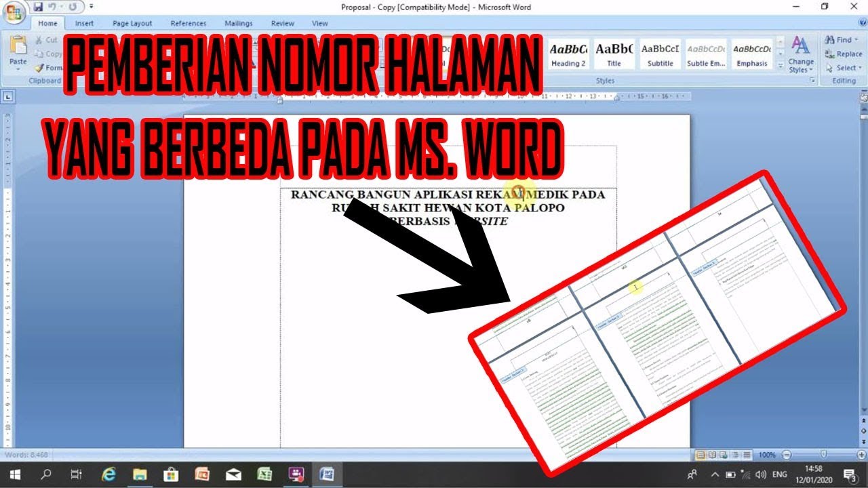Save the document from Quick Access
The image size is (868, 488).
point(38,7)
